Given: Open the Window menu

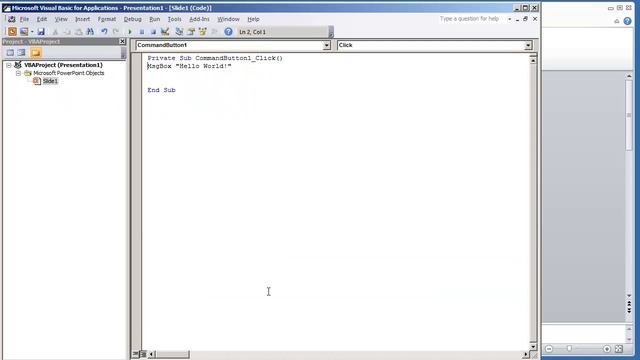Looking at the screenshot, I should point(228,19).
